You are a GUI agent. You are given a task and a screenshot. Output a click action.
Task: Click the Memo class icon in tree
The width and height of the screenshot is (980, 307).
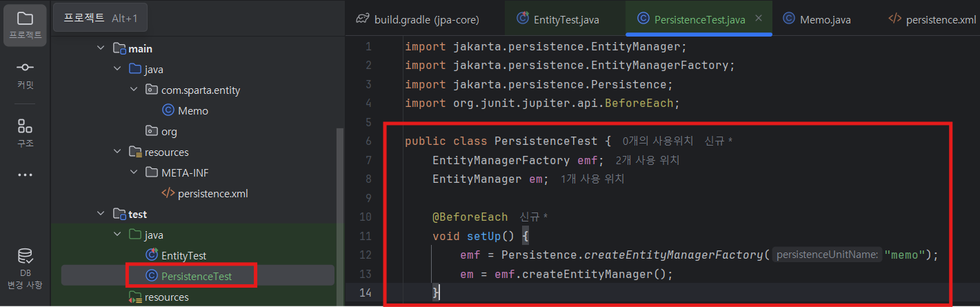pos(168,110)
